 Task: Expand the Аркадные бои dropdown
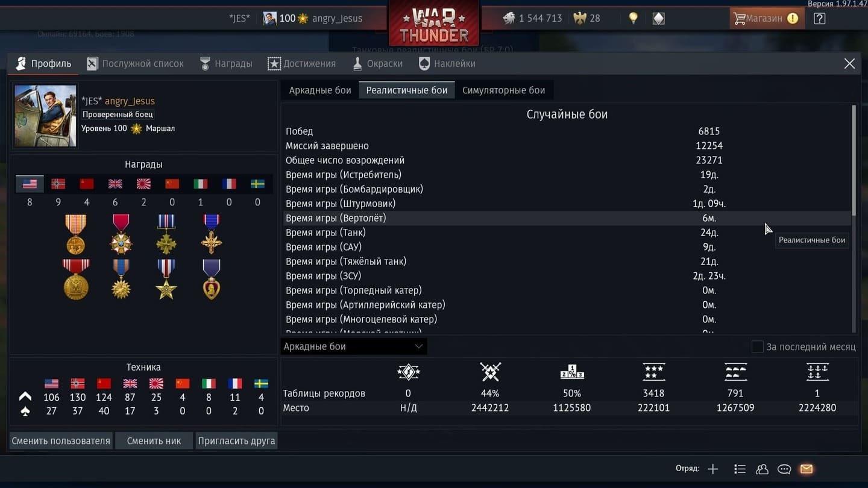(x=354, y=346)
